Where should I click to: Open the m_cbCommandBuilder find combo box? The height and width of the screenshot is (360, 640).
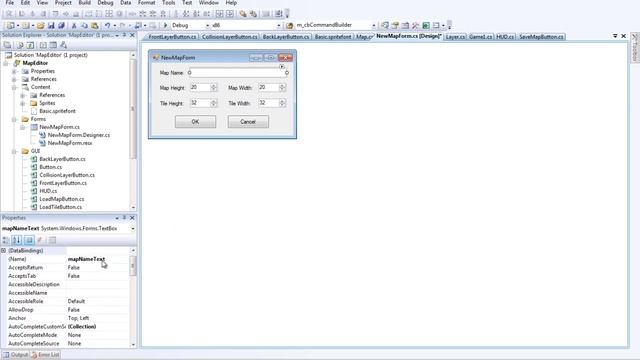373,25
